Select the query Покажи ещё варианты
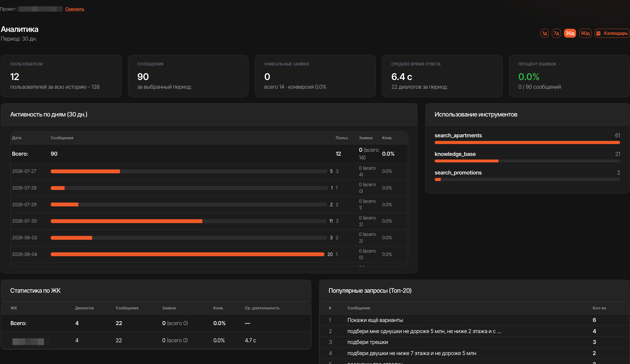 375,320
